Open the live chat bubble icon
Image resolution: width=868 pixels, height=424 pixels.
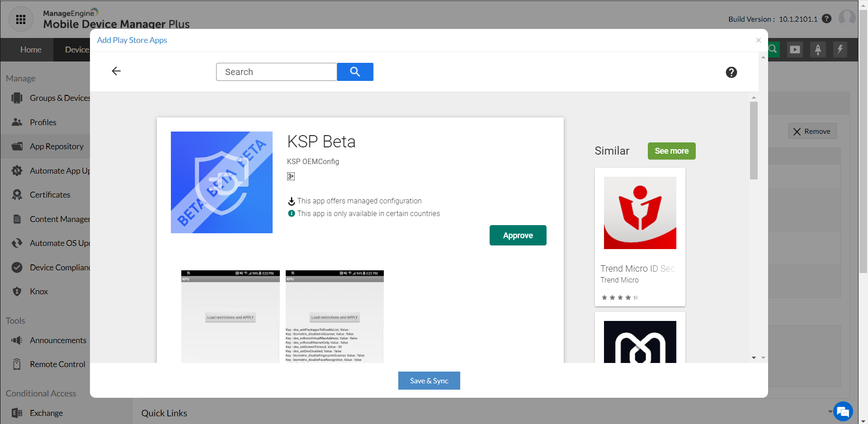[x=843, y=412]
